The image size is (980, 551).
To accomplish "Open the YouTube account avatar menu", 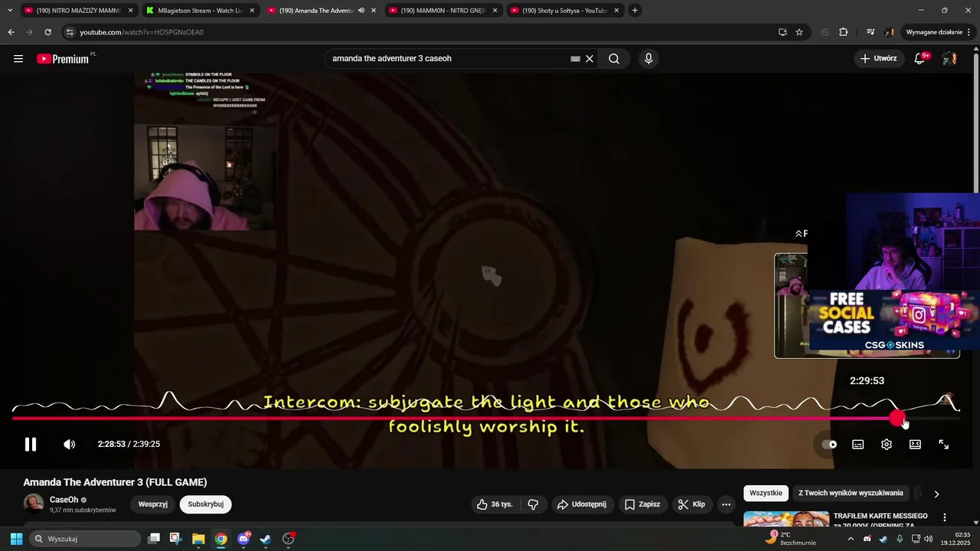I will (949, 59).
